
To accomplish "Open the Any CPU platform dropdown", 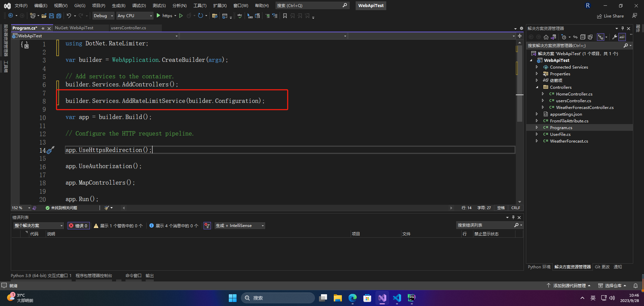I will (x=135, y=16).
